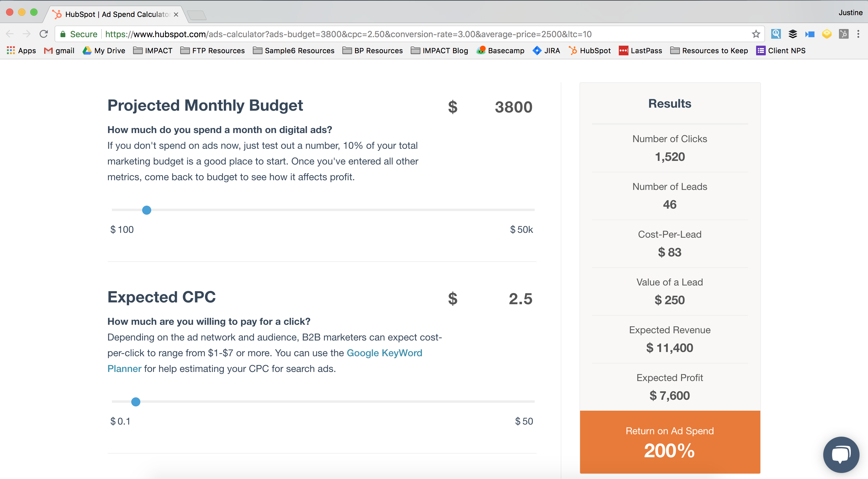Image resolution: width=868 pixels, height=479 pixels.
Task: Open the Client NPS bookmark
Action: (781, 51)
